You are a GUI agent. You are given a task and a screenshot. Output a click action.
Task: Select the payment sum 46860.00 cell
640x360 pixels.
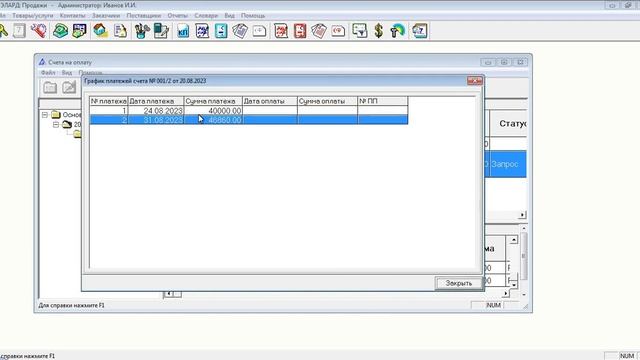pos(213,120)
